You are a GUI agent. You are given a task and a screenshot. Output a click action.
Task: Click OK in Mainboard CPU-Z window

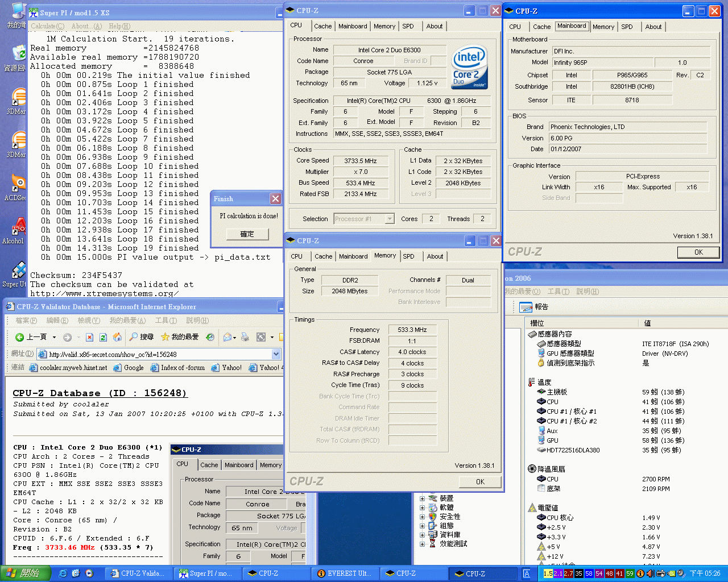[698, 252]
